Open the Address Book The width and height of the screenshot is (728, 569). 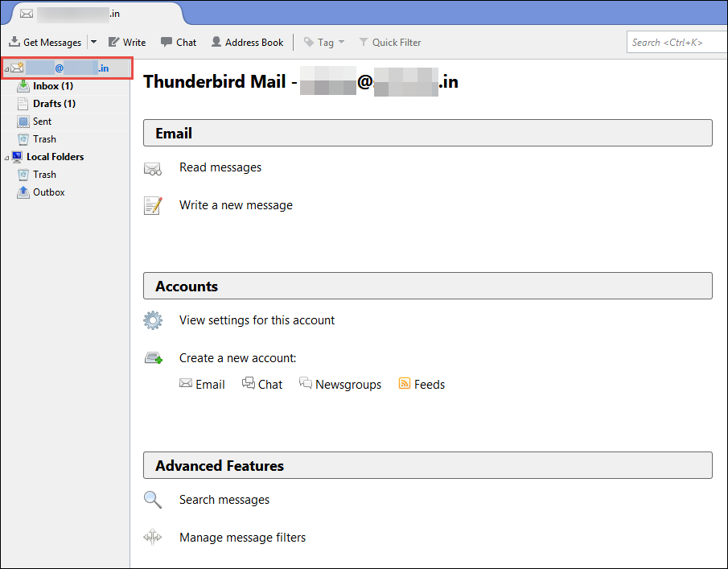pos(247,43)
